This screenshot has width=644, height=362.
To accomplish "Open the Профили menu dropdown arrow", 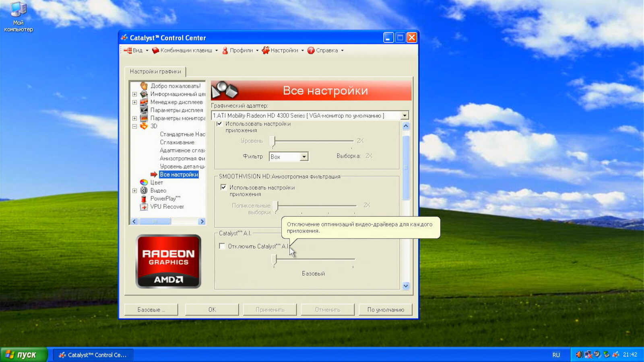I will 257,51.
